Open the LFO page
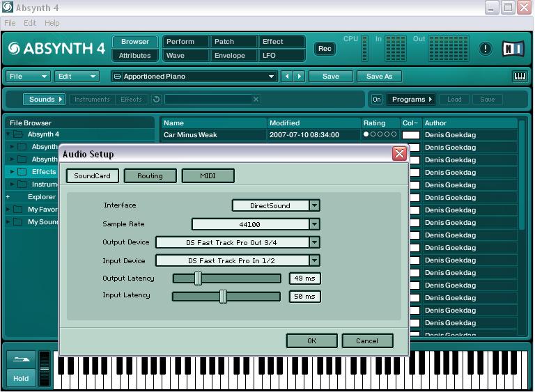535x392 pixels. coord(282,55)
